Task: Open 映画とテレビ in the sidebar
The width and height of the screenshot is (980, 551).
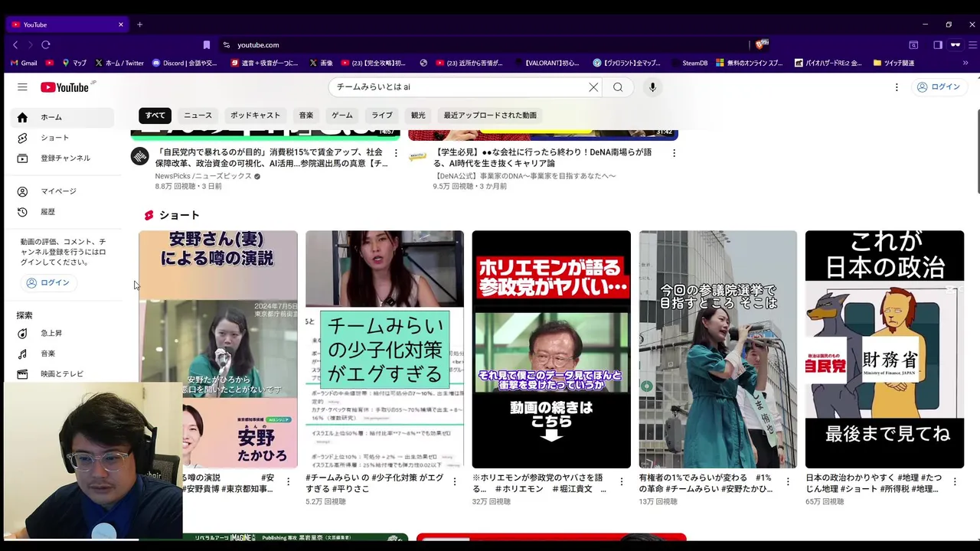Action: click(x=61, y=373)
